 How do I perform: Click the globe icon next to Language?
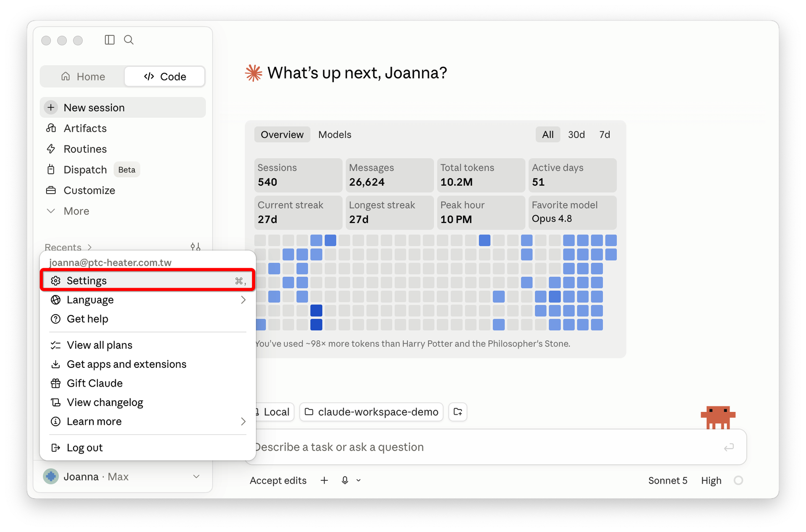pyautogui.click(x=55, y=300)
